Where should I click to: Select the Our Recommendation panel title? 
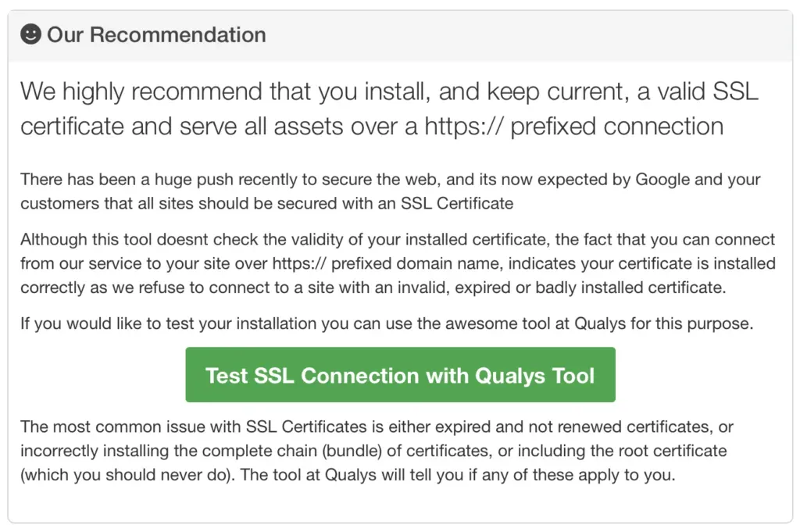coord(156,35)
